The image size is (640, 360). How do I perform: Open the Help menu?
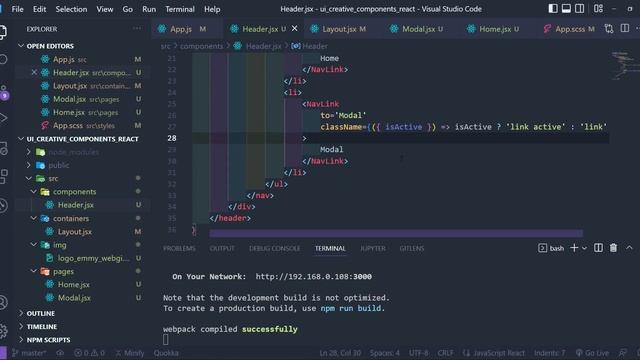click(212, 9)
